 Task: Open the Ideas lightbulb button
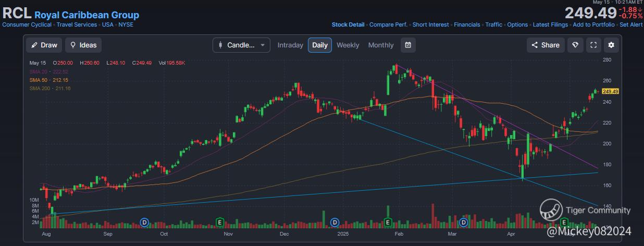click(x=83, y=45)
